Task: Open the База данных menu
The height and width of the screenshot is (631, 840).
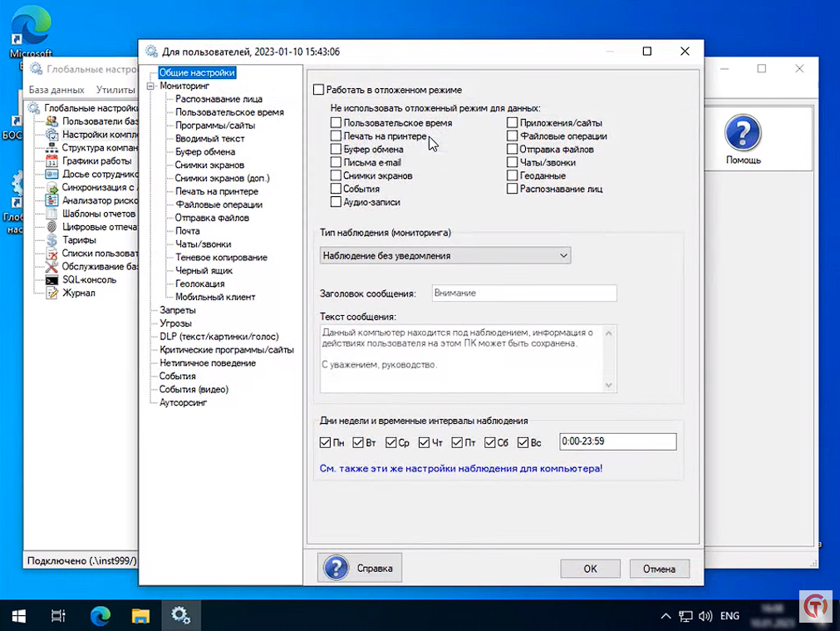Action: click(x=56, y=90)
